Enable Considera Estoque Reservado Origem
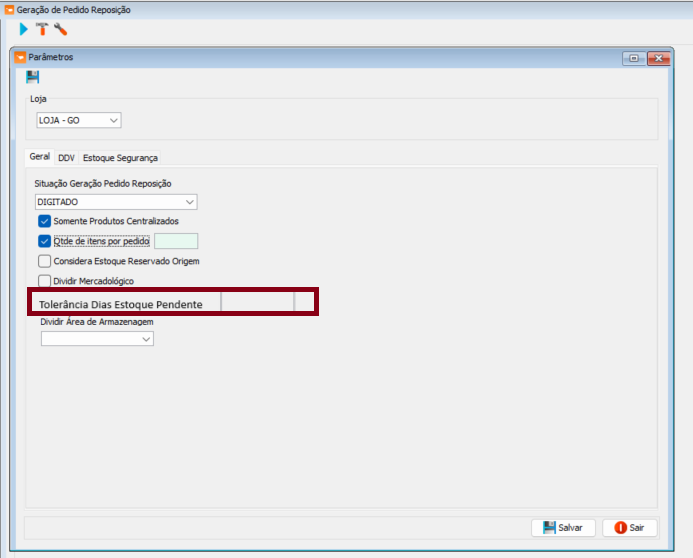Image resolution: width=693 pixels, height=558 pixels. (x=44, y=261)
